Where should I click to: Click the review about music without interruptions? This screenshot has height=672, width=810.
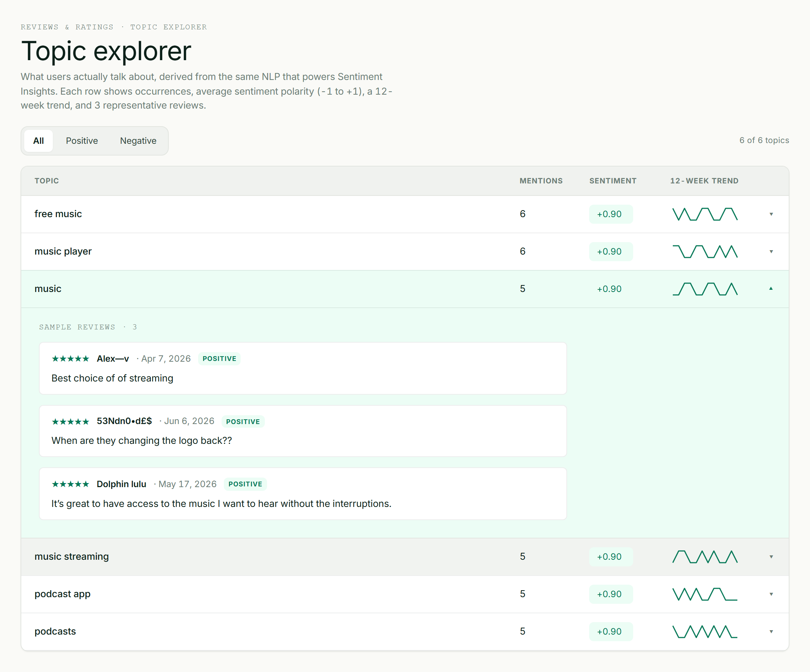click(222, 503)
